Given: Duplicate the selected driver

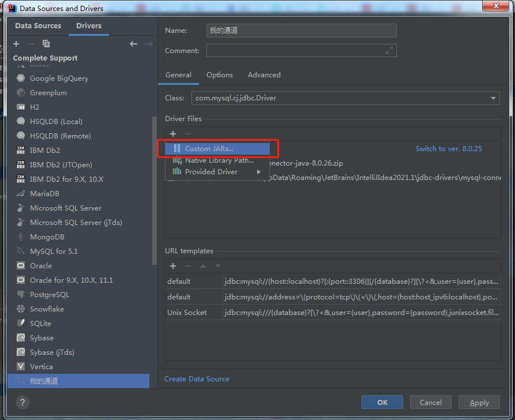Looking at the screenshot, I should point(46,44).
